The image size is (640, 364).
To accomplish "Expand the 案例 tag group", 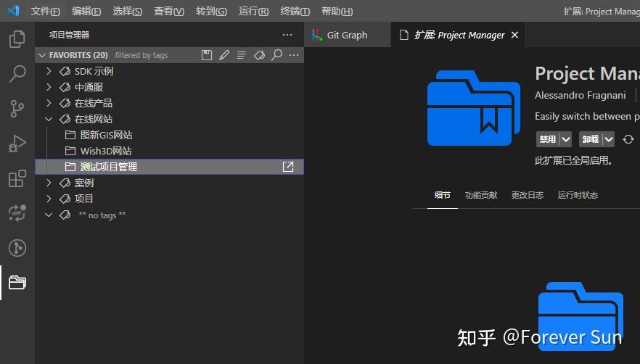I will coord(49,183).
